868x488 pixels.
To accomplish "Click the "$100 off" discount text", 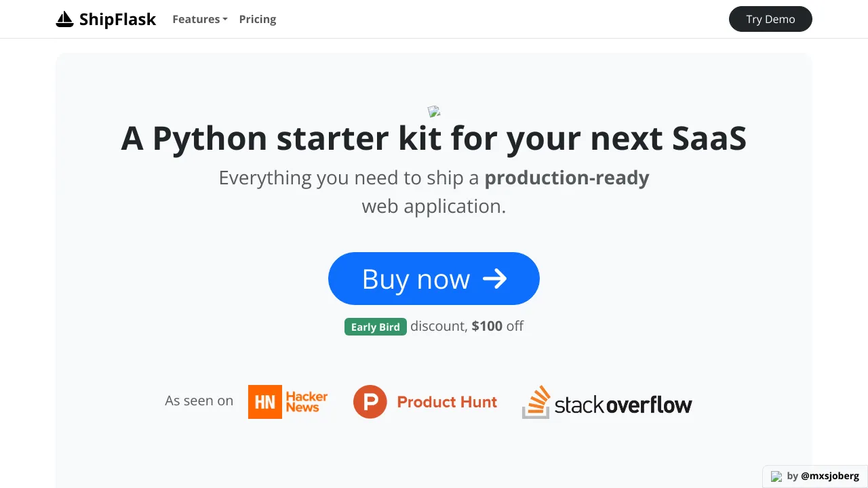I will click(x=498, y=326).
